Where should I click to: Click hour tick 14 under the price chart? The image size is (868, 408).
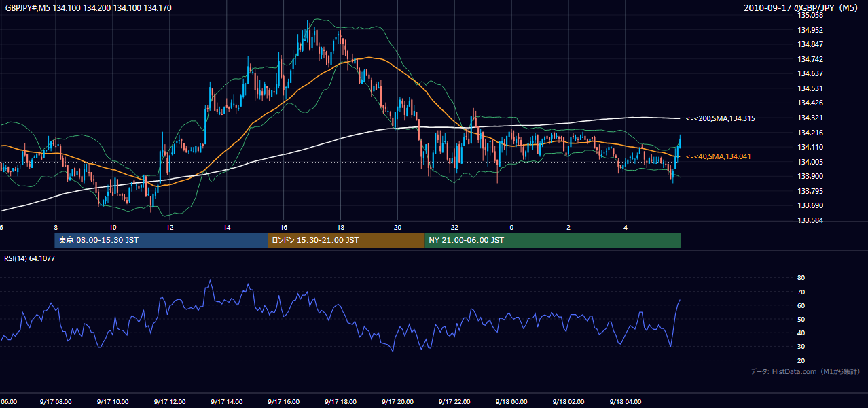[x=226, y=228]
